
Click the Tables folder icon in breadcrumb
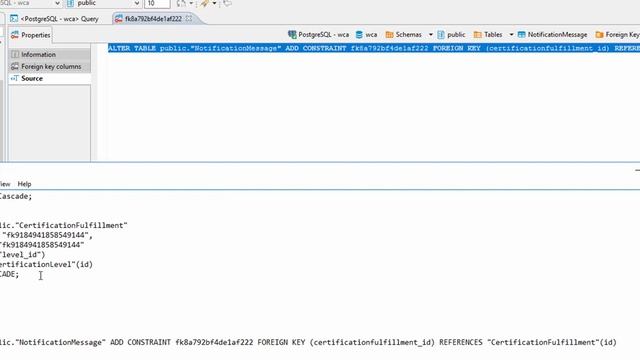[477, 35]
